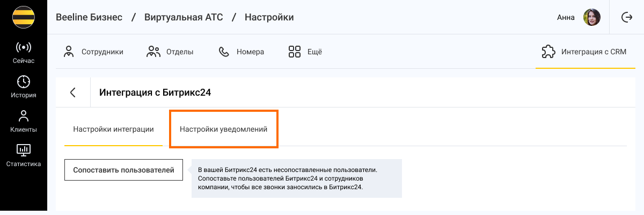Open the Сотрудники section
The height and width of the screenshot is (215, 644).
tap(93, 52)
